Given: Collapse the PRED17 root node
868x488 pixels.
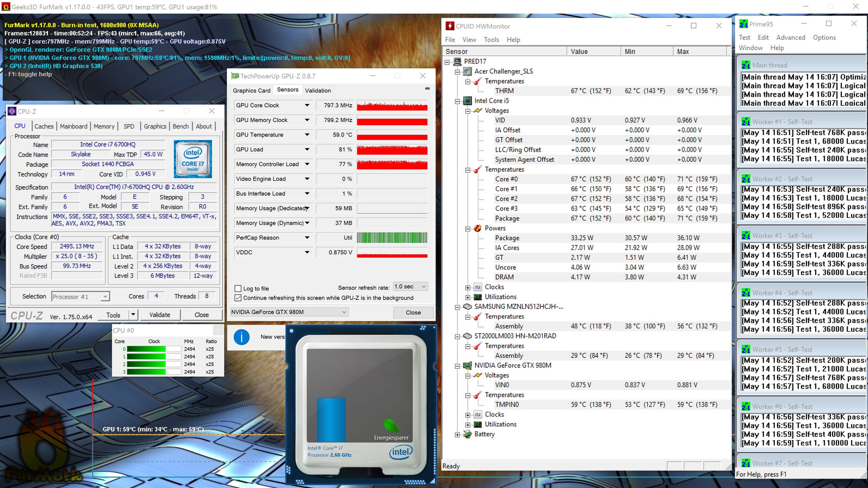Looking at the screenshot, I should tap(447, 62).
